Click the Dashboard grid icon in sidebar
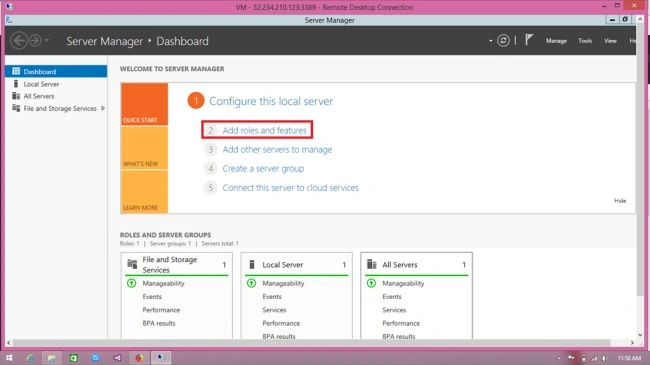The image size is (650, 365). (x=16, y=71)
